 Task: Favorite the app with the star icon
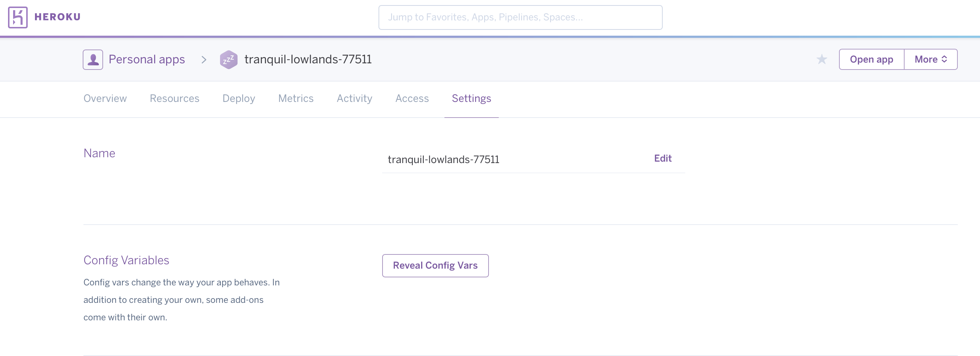click(822, 59)
